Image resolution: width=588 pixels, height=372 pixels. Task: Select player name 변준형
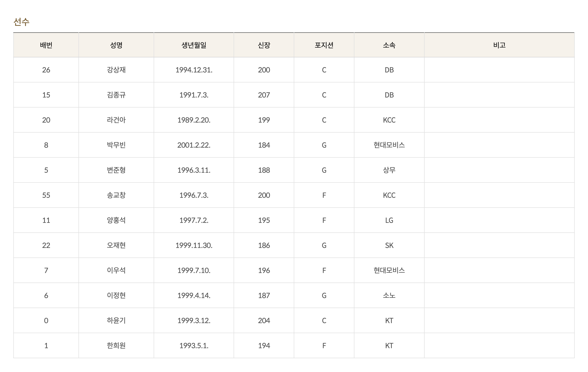tap(116, 170)
